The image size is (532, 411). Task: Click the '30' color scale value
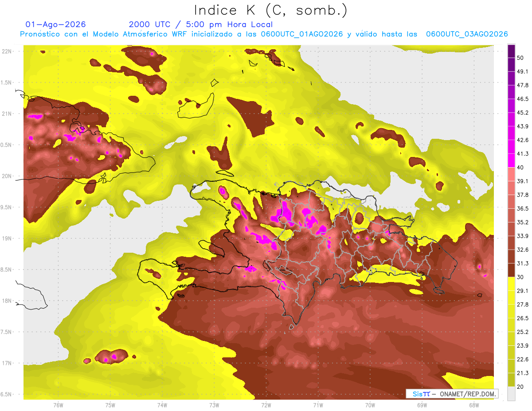(x=520, y=277)
